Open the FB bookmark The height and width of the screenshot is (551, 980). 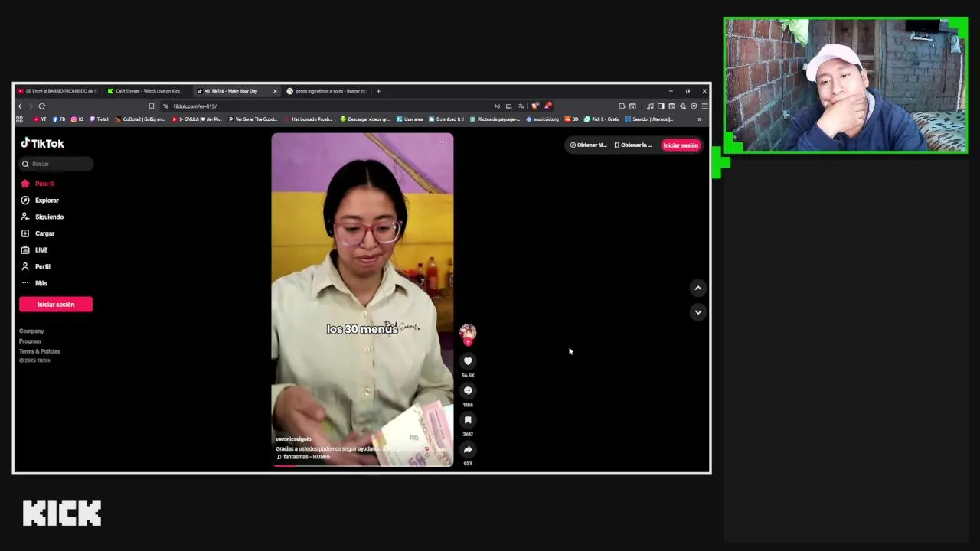[59, 119]
